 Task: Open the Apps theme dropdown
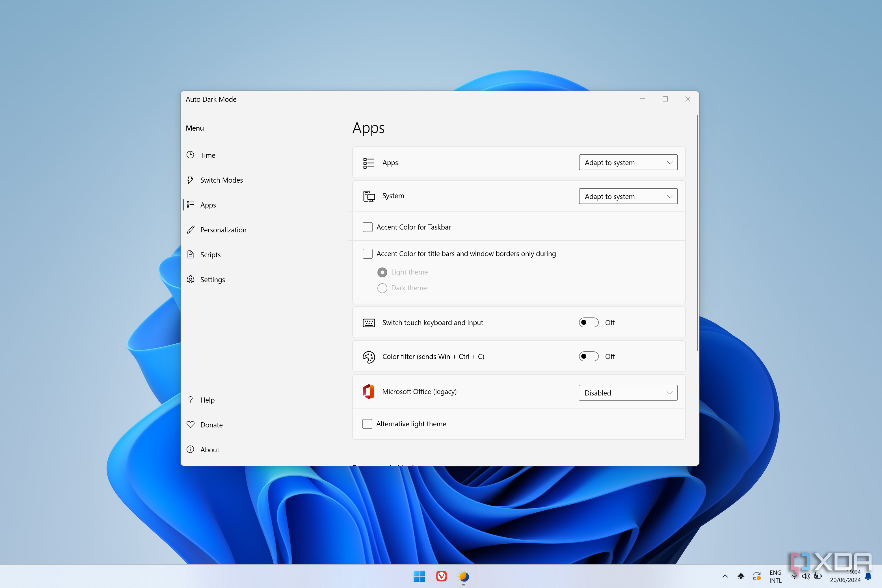[x=628, y=162]
